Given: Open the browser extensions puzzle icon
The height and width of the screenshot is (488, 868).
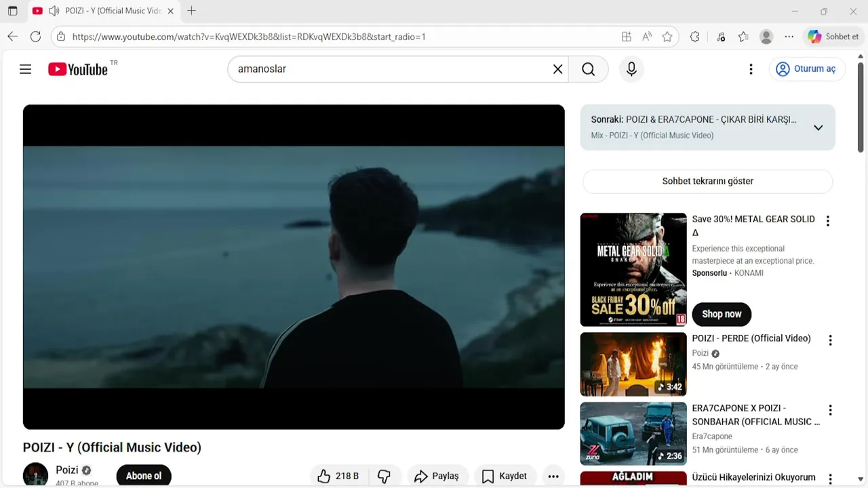Looking at the screenshot, I should [695, 37].
